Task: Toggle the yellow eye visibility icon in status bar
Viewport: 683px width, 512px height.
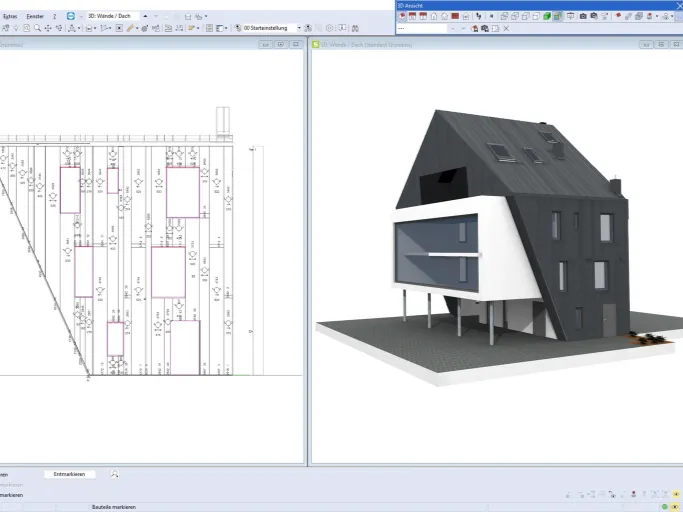Action: coord(676,495)
